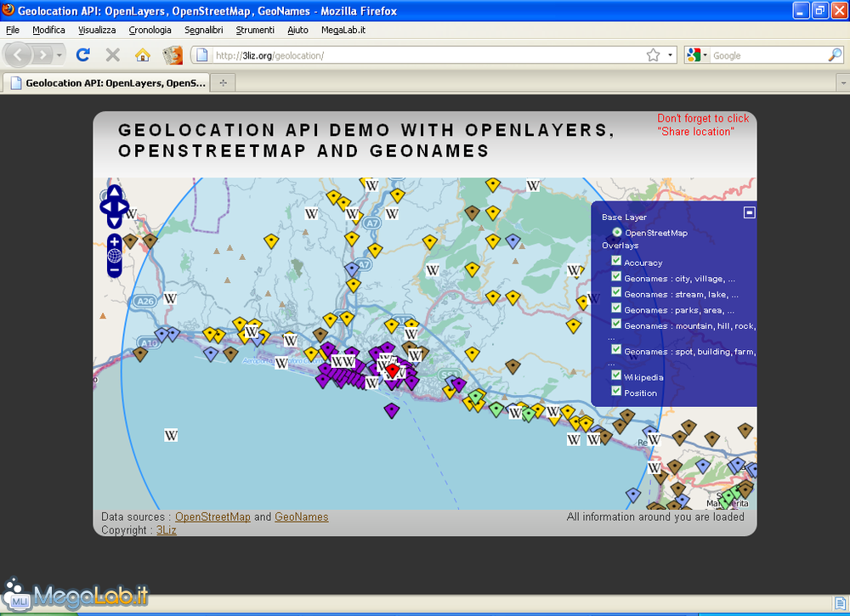The image size is (850, 616).
Task: Click the Google search input box
Action: (x=768, y=55)
